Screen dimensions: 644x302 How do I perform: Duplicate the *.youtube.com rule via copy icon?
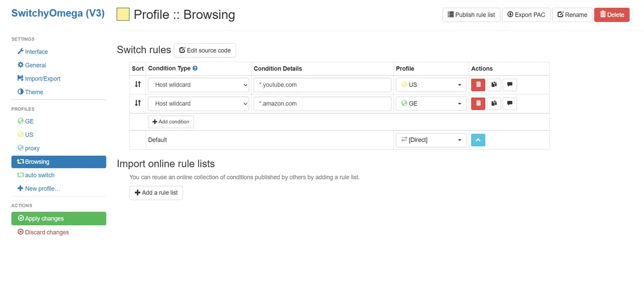pos(494,85)
